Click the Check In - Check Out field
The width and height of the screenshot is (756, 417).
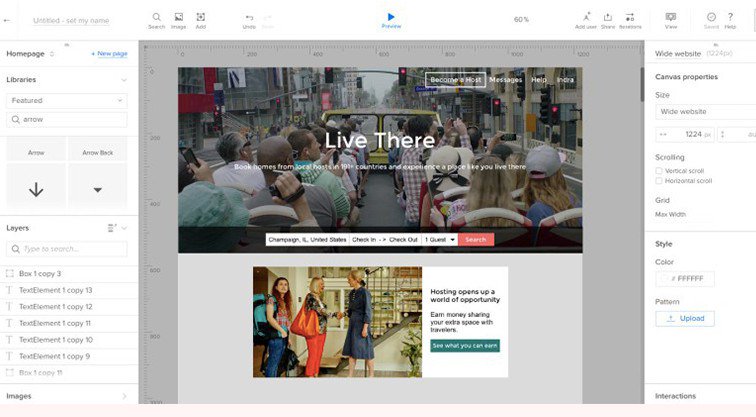click(385, 240)
